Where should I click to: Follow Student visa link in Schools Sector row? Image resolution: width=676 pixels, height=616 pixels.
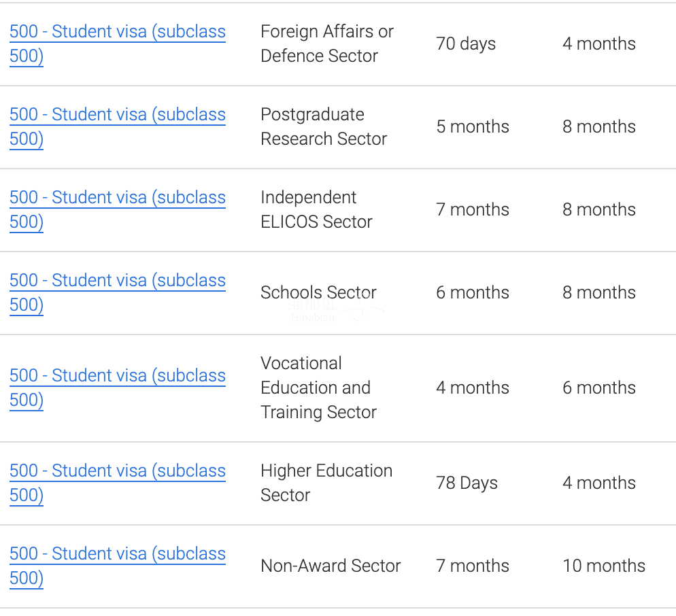click(117, 281)
